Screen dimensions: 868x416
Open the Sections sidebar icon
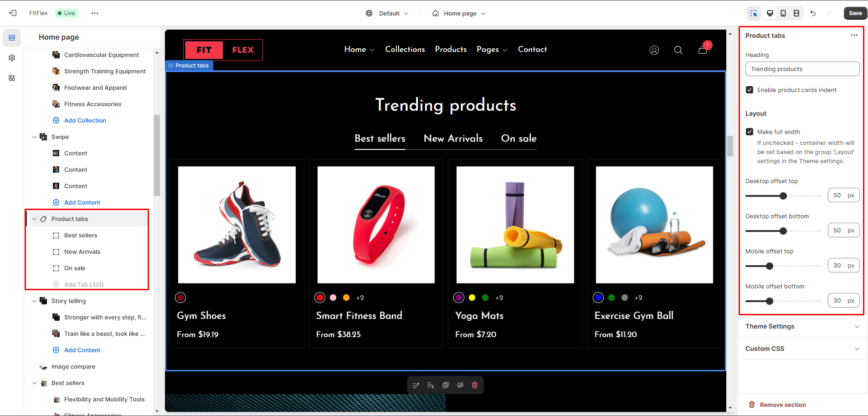(x=12, y=38)
